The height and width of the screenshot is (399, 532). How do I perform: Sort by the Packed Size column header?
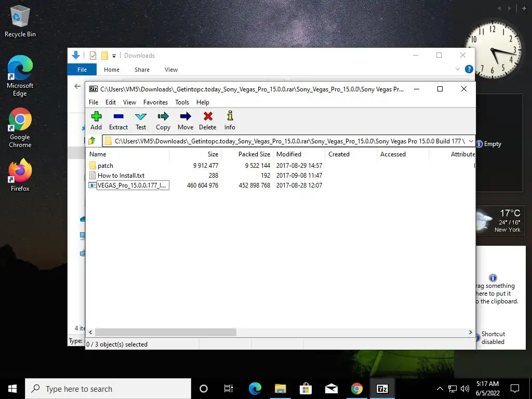247,154
